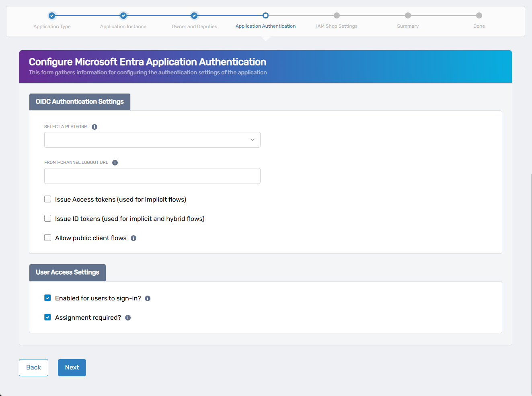The image size is (532, 396).
Task: Click the Application Instance checkmark icon
Action: (123, 16)
